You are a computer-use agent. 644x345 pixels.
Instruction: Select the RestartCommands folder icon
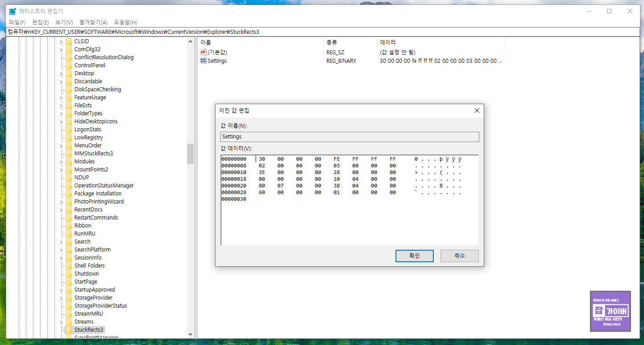coord(69,218)
